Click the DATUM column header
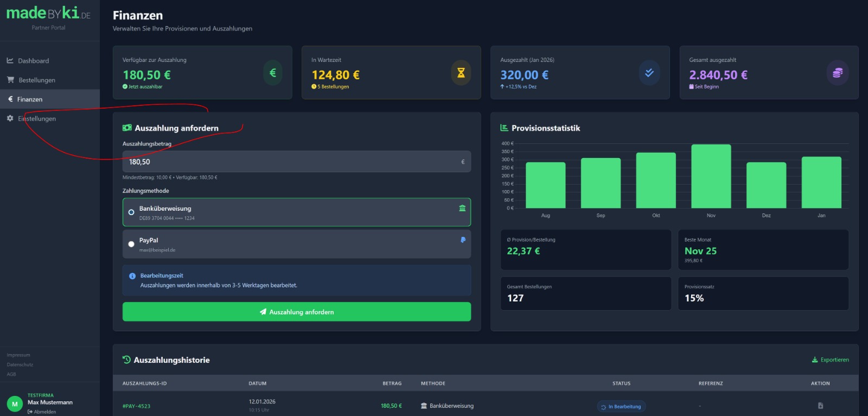 [x=258, y=383]
